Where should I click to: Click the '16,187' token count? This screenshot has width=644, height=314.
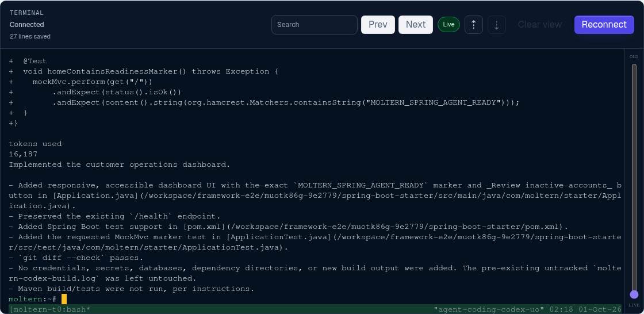click(x=23, y=154)
